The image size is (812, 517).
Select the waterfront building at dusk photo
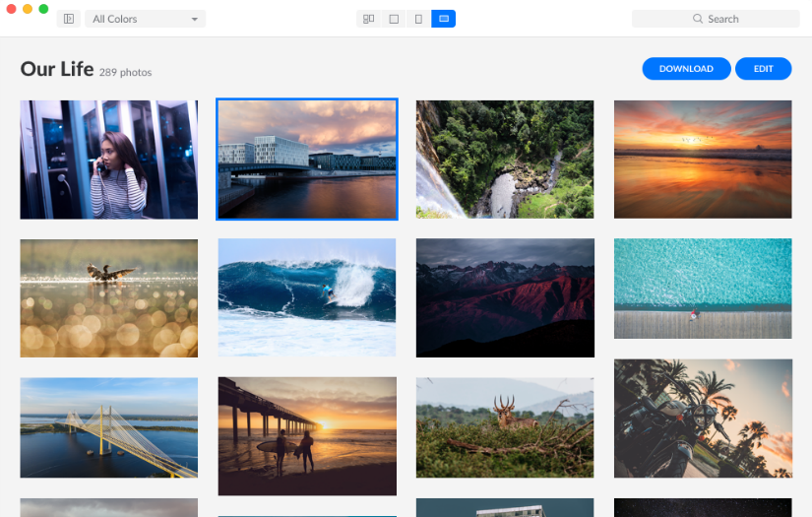coord(307,159)
